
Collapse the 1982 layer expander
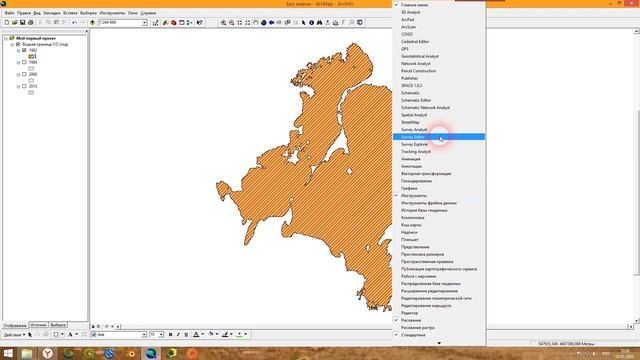pos(18,51)
